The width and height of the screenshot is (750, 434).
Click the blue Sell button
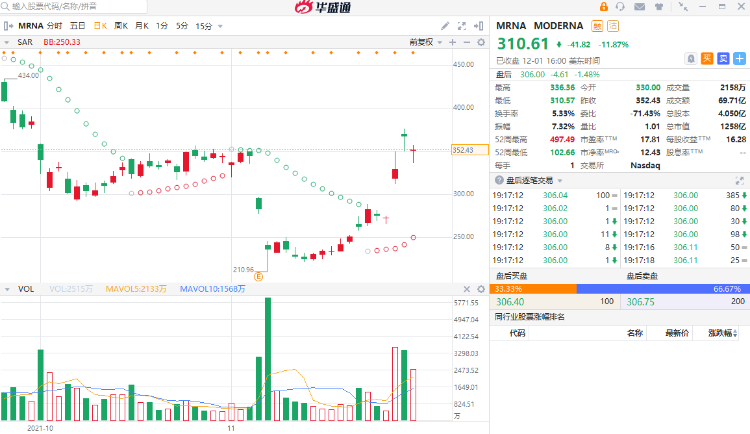(723, 59)
